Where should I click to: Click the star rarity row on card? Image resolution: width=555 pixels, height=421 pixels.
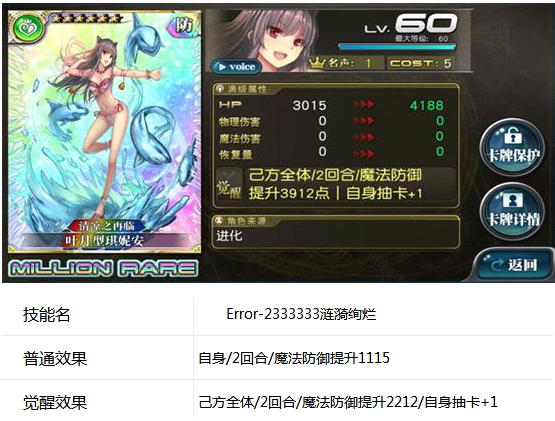coord(85,18)
